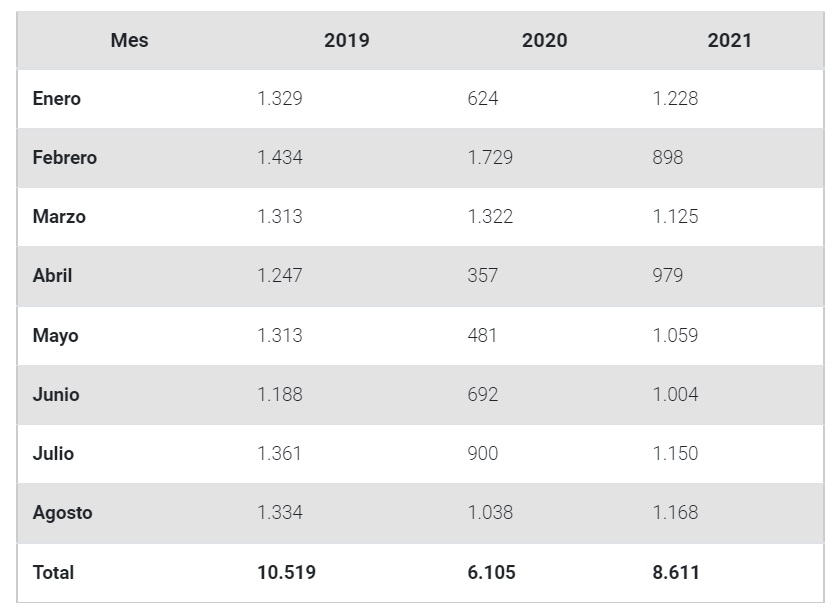Image resolution: width=835 pixels, height=612 pixels.
Task: Click Julio 2019 value 1.361
Action: (x=279, y=453)
